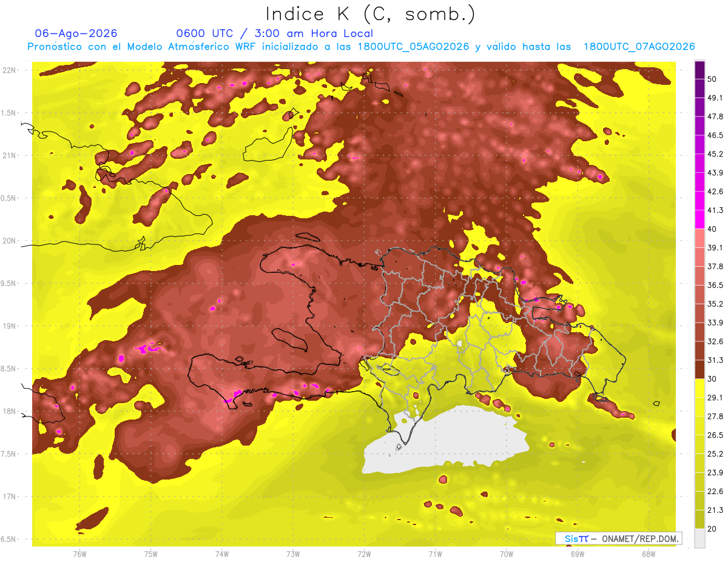Select the "17N" latitude axis label

point(10,497)
